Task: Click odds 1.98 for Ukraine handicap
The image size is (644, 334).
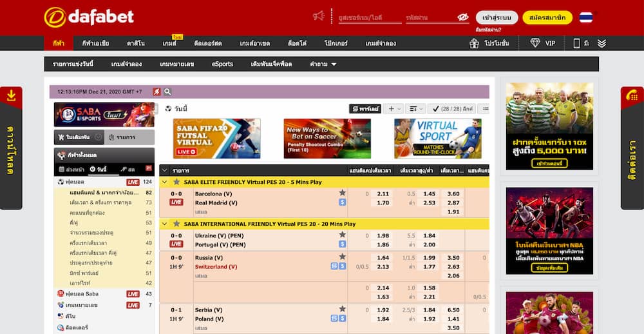Action: pos(383,236)
